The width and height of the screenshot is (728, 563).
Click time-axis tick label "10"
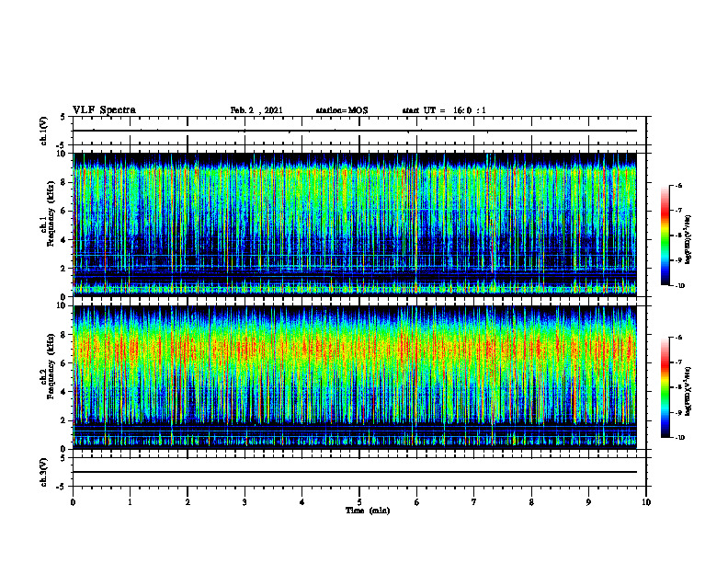(646, 502)
